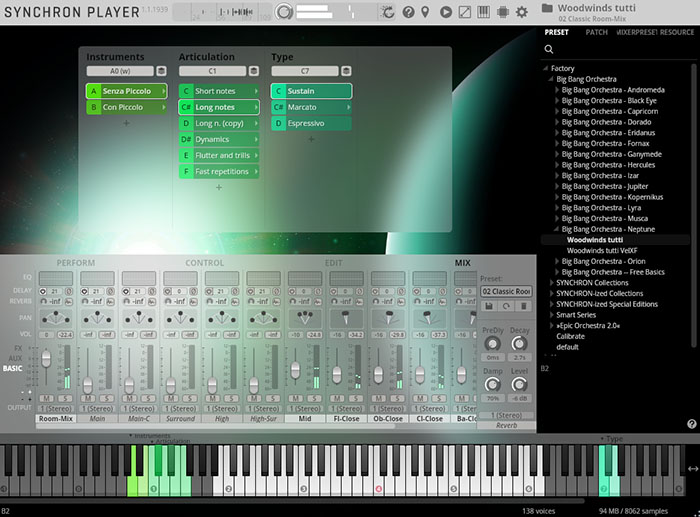
Task: Click the Room-Mix channel reverb send icon
Action: [x=43, y=301]
